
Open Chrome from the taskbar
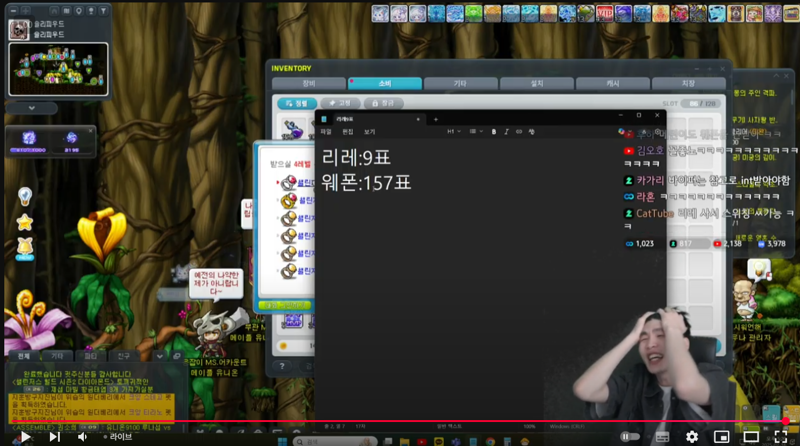pyautogui.click(x=490, y=442)
